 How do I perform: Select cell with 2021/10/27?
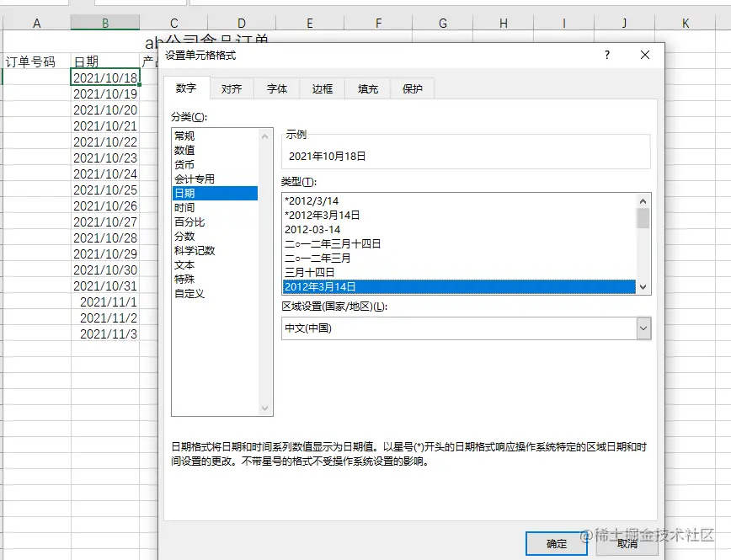[105, 222]
